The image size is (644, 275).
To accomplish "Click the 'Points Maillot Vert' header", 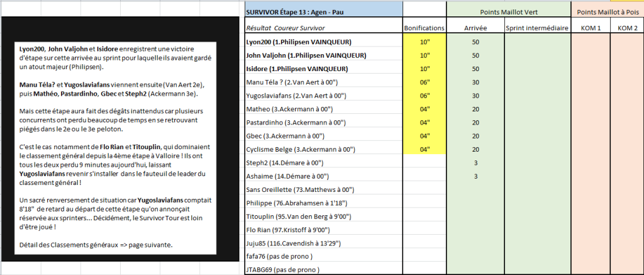I will 509,9.
